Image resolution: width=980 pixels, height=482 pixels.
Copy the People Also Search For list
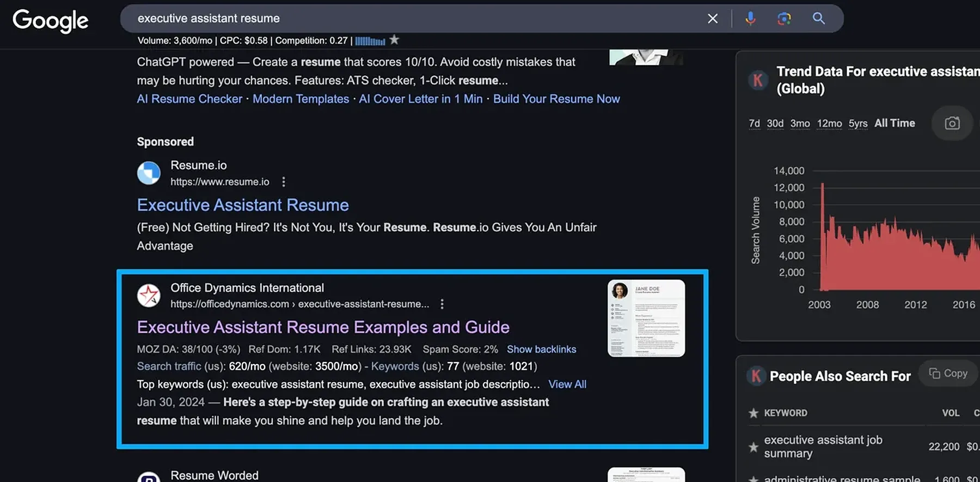[x=948, y=373]
